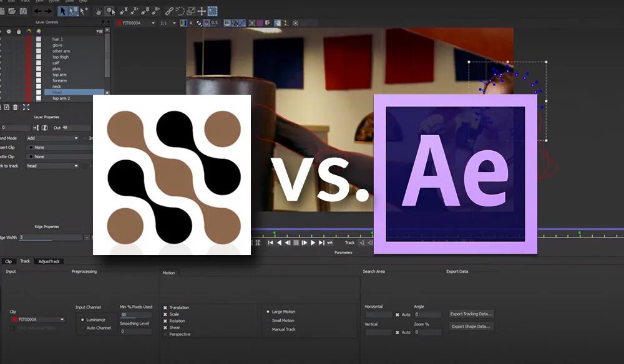Image resolution: width=624 pixels, height=364 pixels.
Task: Select the Add Point arrow-plus tool
Action: tap(84, 11)
